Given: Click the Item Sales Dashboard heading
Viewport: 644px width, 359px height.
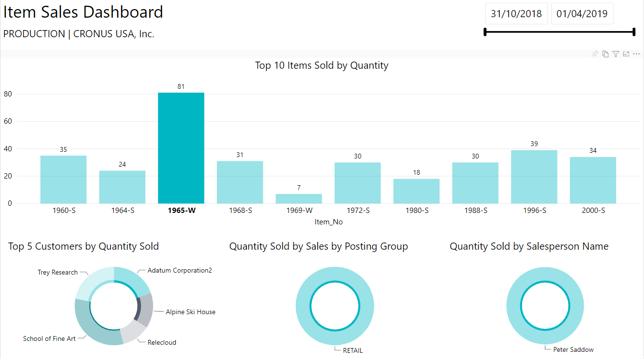Looking at the screenshot, I should click(84, 12).
